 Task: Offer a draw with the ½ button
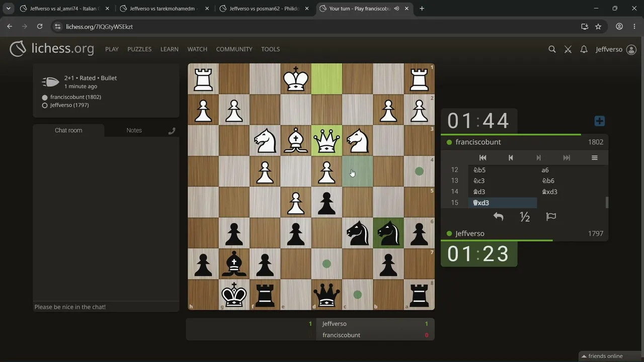tap(525, 217)
